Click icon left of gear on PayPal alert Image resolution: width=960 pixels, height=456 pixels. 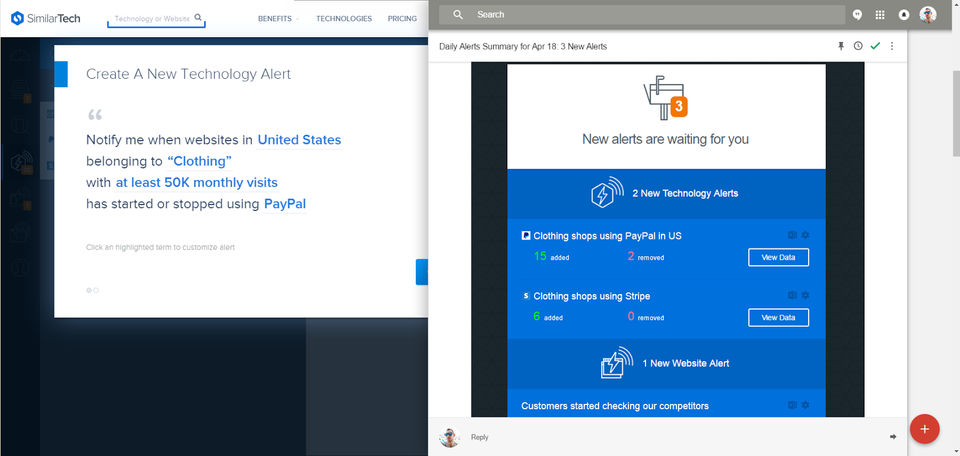pyautogui.click(x=792, y=235)
